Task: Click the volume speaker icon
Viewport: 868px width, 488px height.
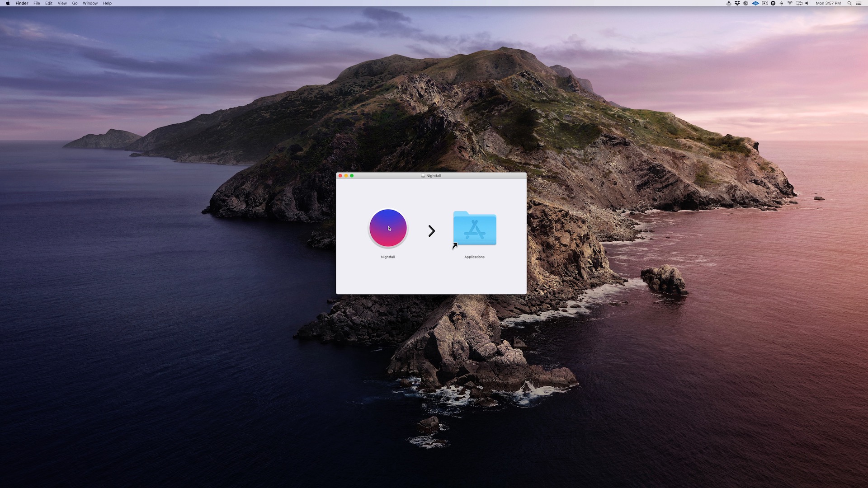Action: pyautogui.click(x=807, y=3)
